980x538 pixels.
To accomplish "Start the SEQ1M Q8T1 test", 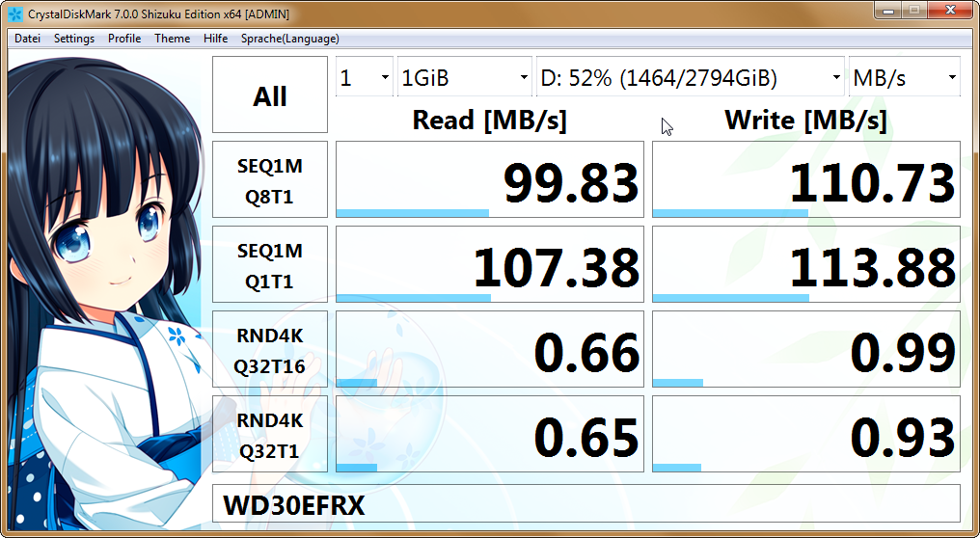I will pos(270,179).
